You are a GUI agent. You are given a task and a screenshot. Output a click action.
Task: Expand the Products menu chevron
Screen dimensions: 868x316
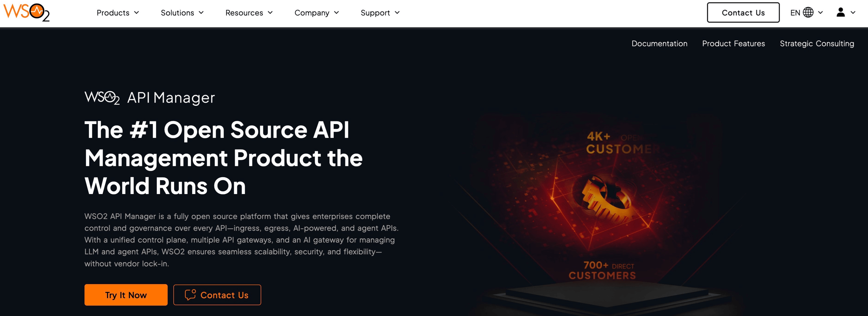(136, 12)
